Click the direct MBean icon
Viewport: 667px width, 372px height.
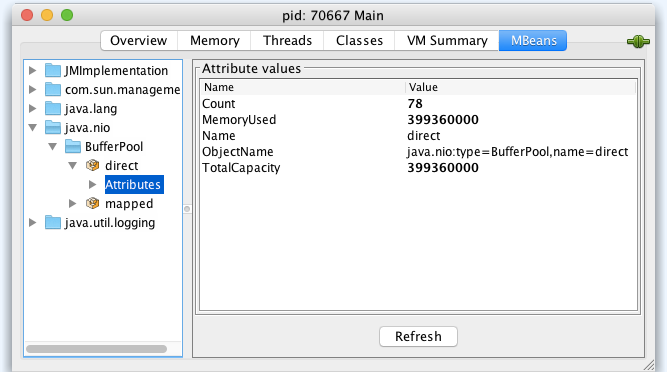tap(92, 165)
